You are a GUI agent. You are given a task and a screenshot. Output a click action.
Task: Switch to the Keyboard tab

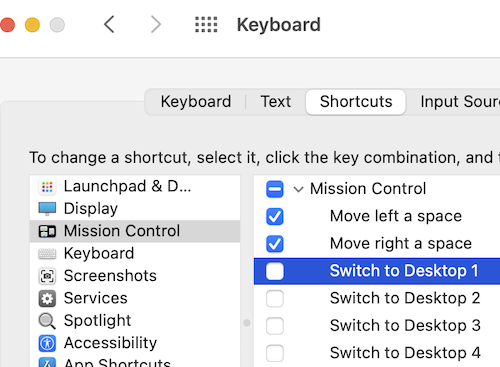pyautogui.click(x=196, y=102)
